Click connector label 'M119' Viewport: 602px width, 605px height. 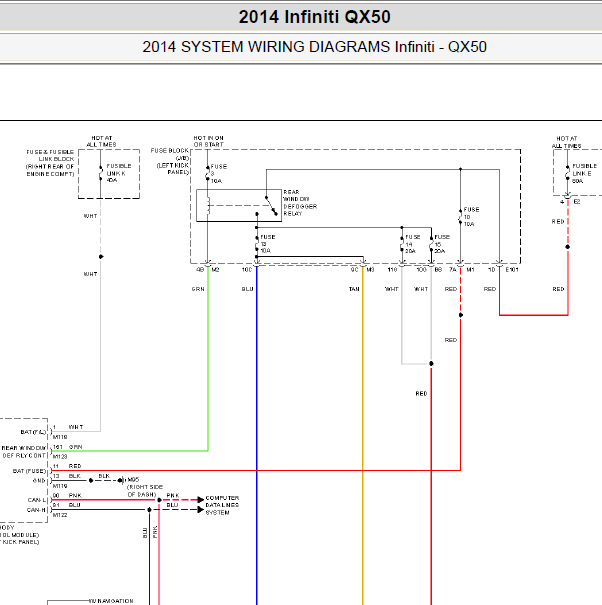point(60,486)
